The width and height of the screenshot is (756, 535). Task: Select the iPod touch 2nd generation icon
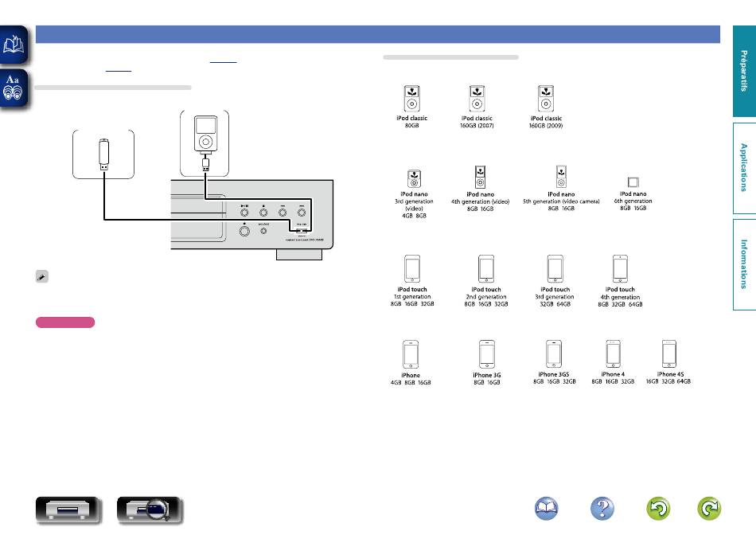point(486,269)
